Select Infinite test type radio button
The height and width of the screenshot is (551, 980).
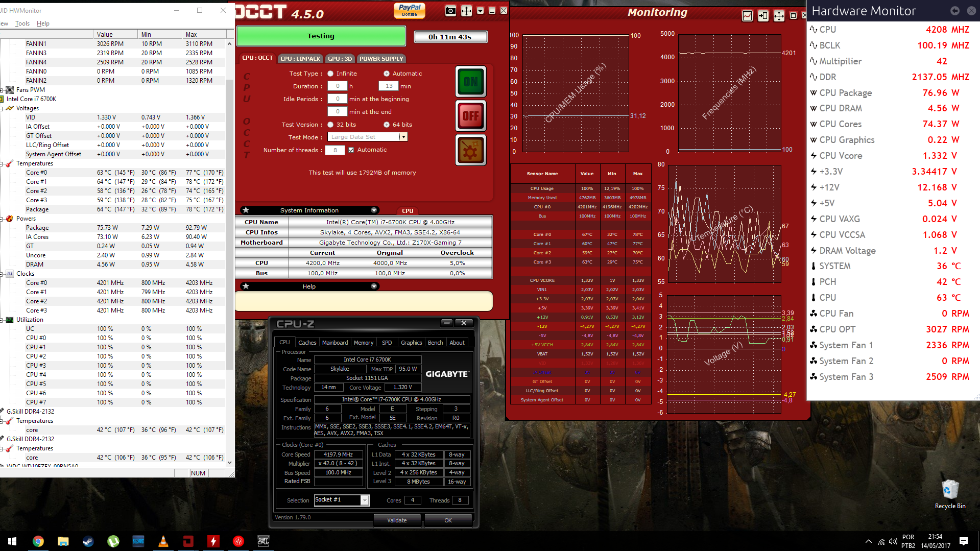tap(330, 74)
